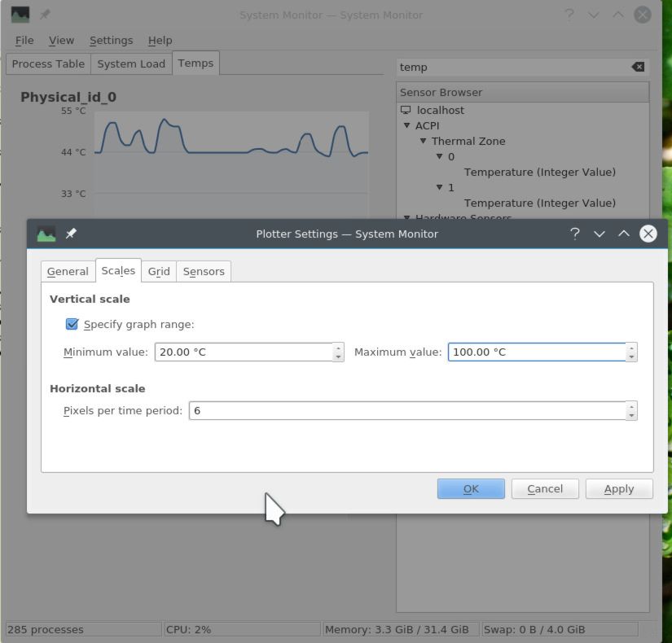672x643 pixels.
Task: Decrease Minimum value with the down arrow
Action: point(338,356)
